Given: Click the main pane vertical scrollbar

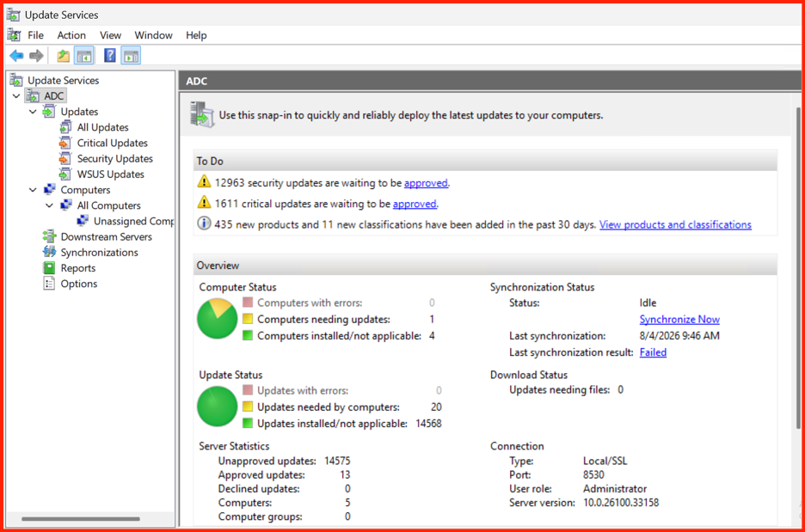Looking at the screenshot, I should pos(798,268).
